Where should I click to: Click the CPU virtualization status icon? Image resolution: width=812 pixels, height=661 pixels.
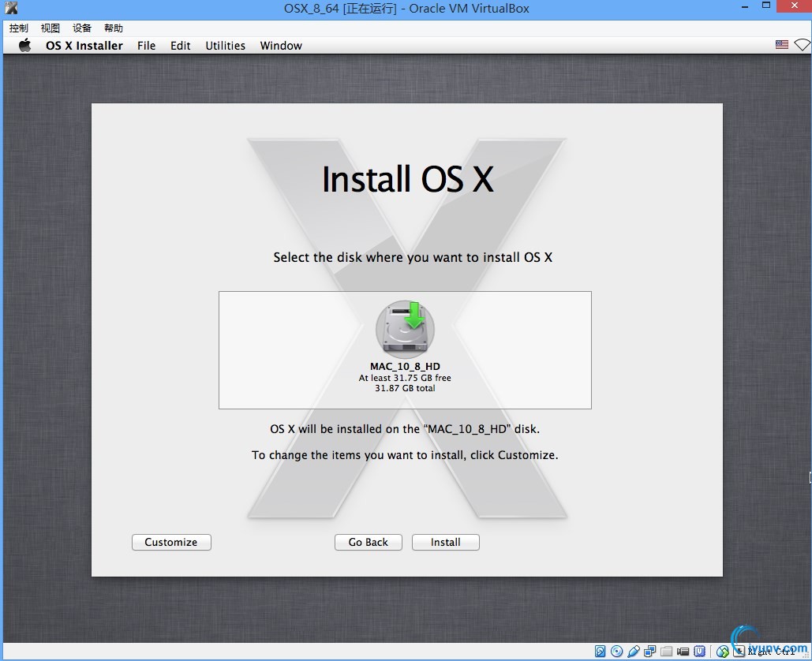700,652
